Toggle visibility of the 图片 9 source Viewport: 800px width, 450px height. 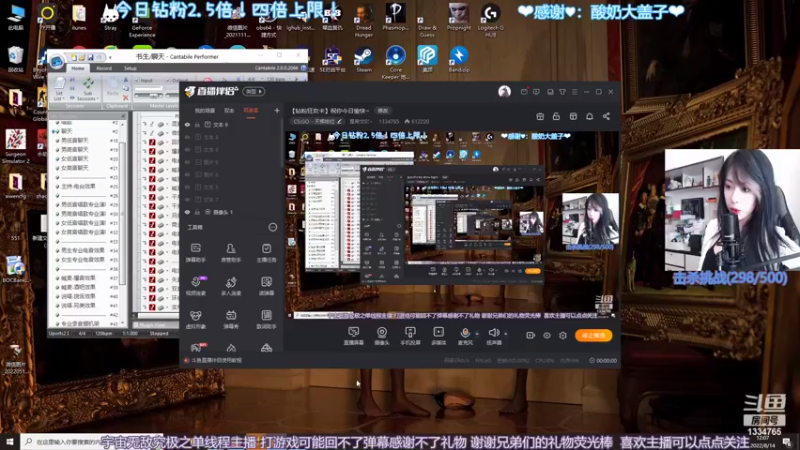pyautogui.click(x=187, y=162)
